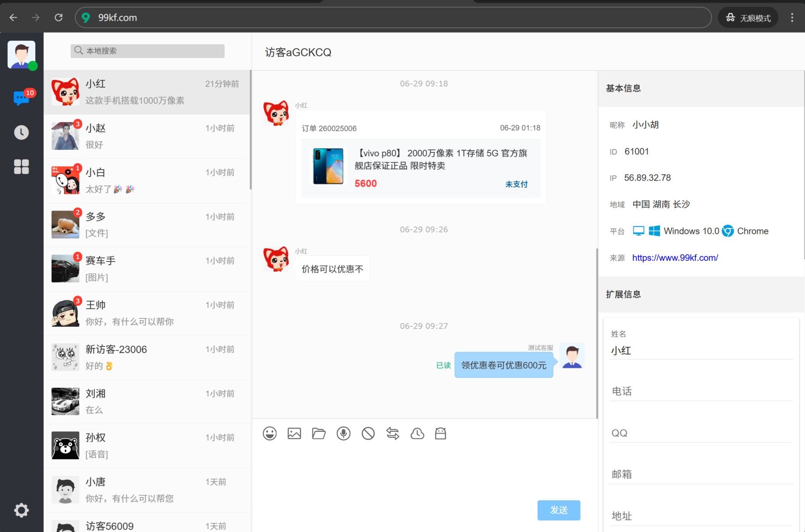Click the 发送 send button

pyautogui.click(x=559, y=510)
